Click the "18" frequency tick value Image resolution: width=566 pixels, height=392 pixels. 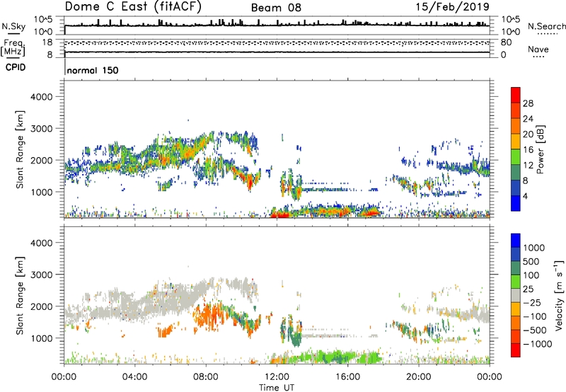[47, 42]
